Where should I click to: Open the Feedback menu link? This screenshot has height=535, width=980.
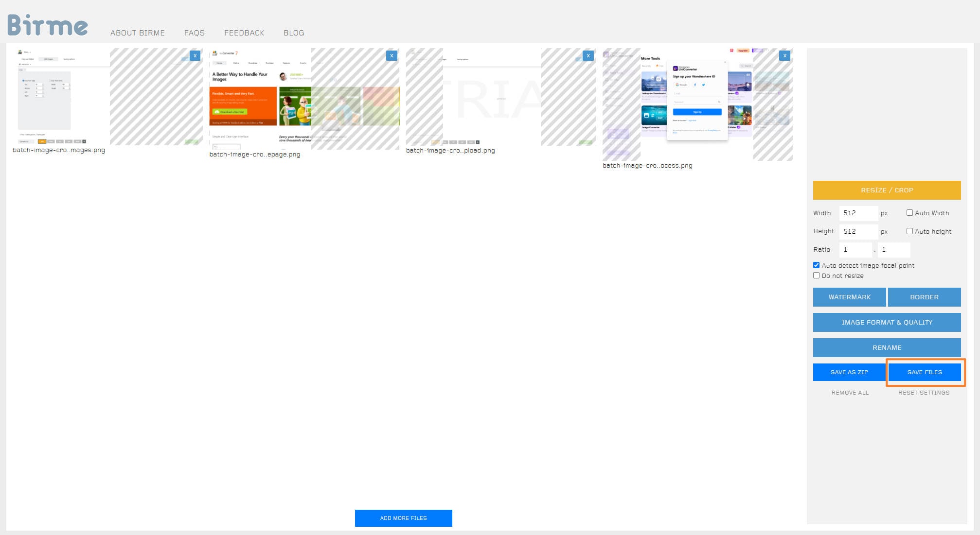coord(244,33)
